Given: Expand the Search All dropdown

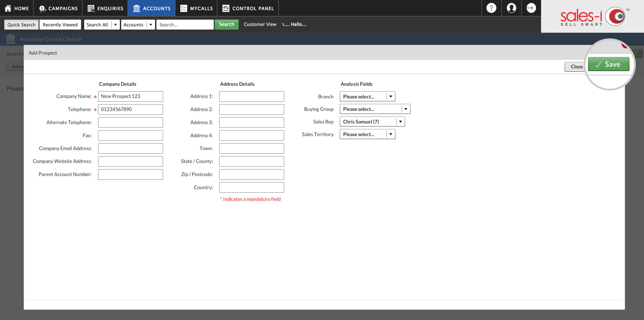Looking at the screenshot, I should click(x=102, y=25).
